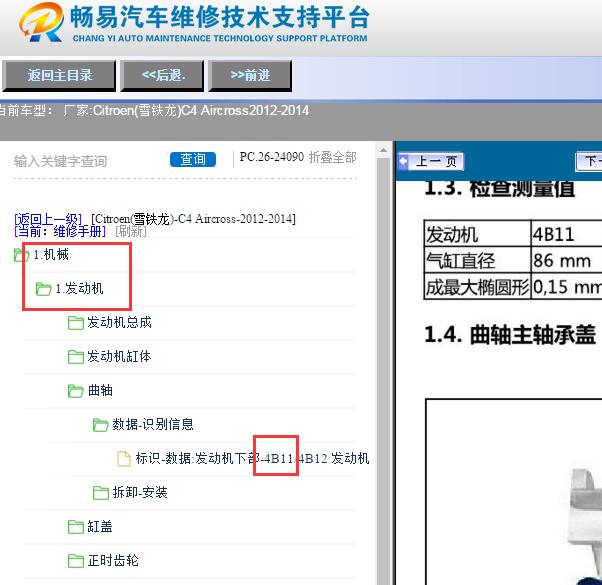Click the PC.26-24090 text
Image resolution: width=602 pixels, height=585 pixels.
point(272,157)
